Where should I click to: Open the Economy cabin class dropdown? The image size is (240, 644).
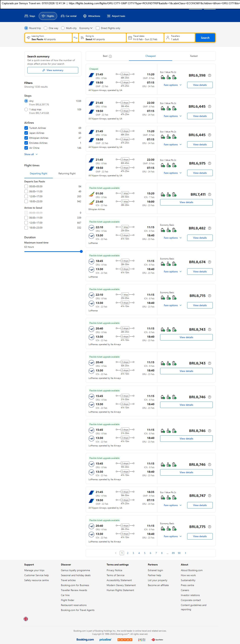click(86, 28)
